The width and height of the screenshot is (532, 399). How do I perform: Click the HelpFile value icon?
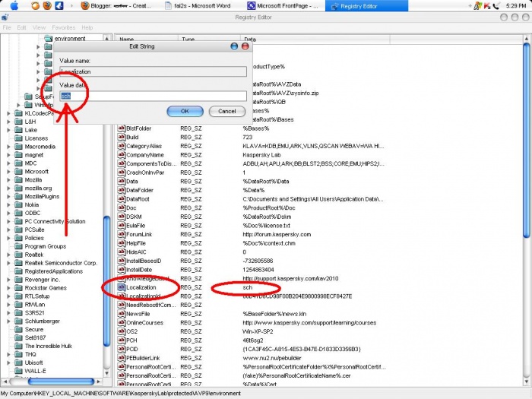coord(121,243)
